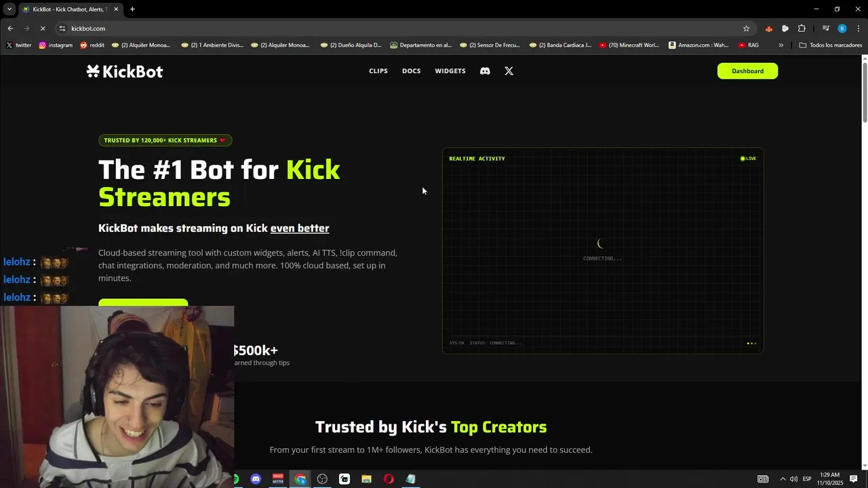868x488 pixels.
Task: Click the green Dashboard button
Action: click(x=747, y=71)
